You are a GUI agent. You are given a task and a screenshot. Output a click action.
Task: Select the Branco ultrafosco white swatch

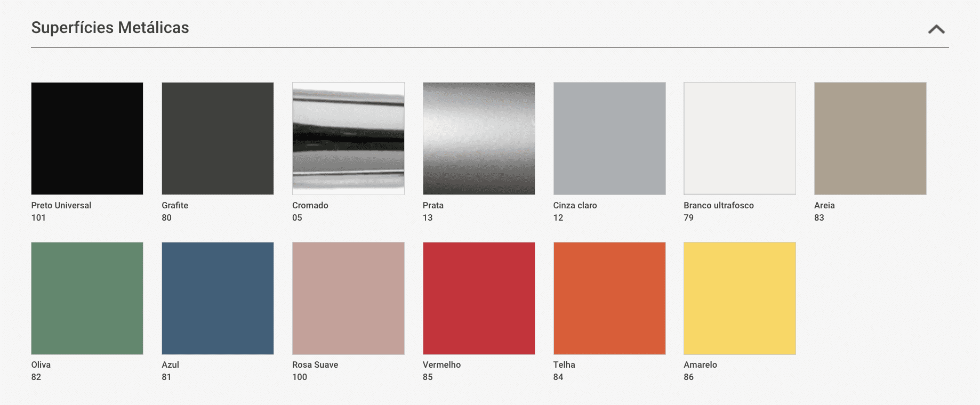click(x=740, y=139)
